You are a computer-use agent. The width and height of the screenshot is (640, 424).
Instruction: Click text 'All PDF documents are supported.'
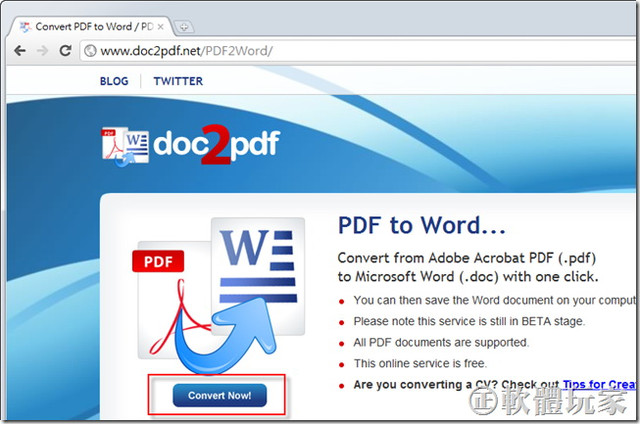pos(441,342)
